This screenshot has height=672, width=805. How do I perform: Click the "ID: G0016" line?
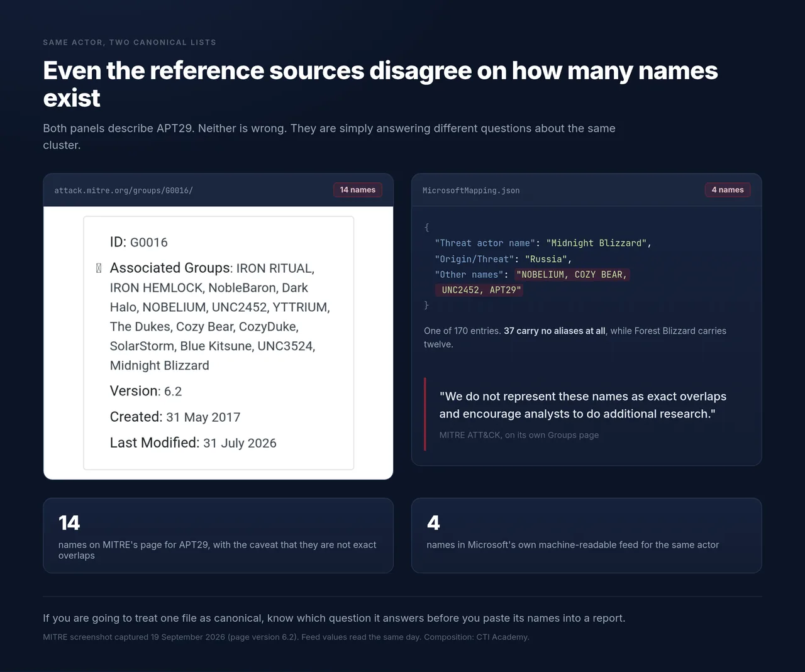pos(139,242)
